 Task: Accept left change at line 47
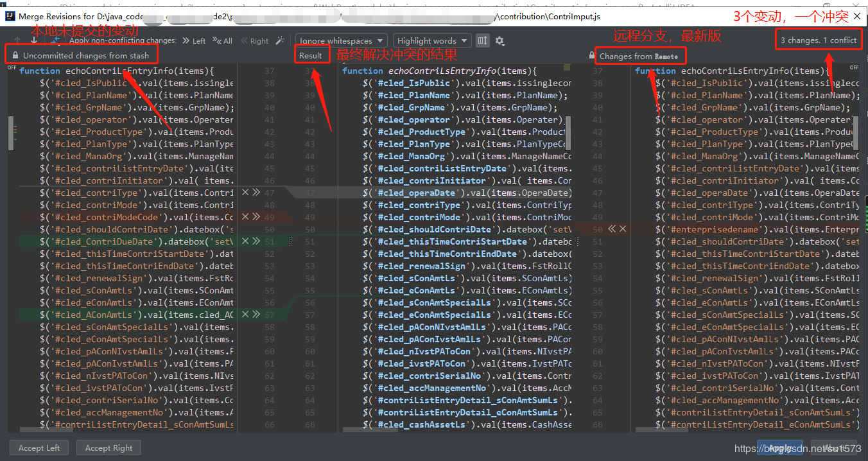[x=256, y=193]
